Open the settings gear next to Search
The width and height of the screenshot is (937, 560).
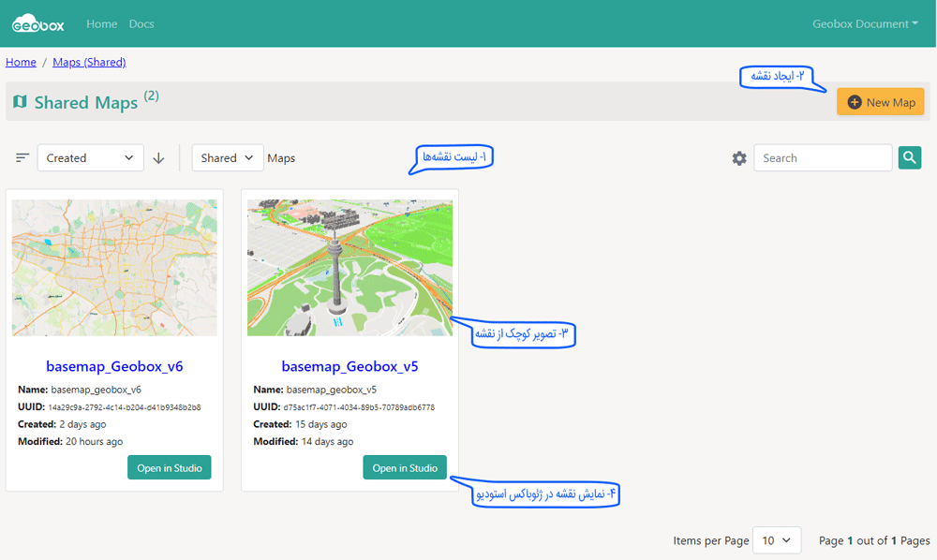[739, 158]
